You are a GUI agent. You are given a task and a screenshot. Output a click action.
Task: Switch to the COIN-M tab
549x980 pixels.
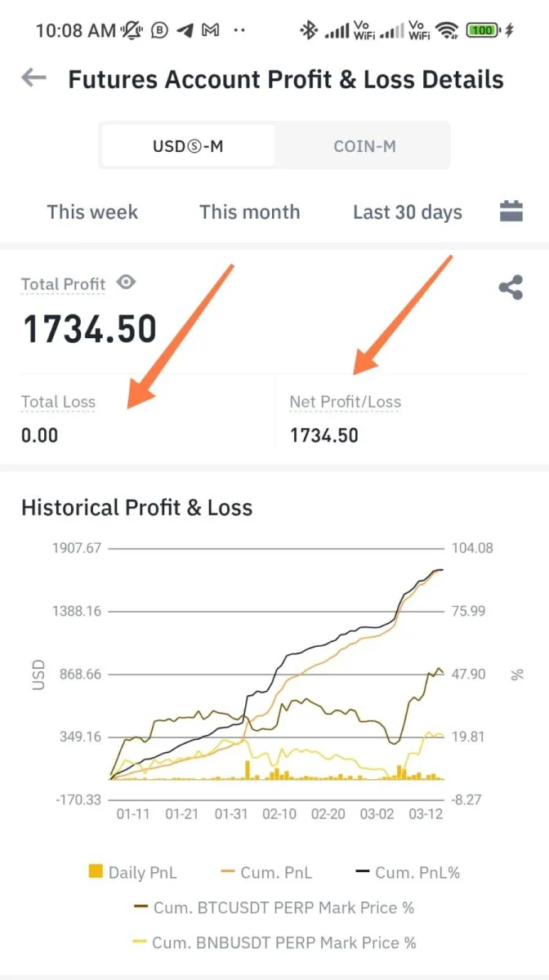tap(364, 146)
